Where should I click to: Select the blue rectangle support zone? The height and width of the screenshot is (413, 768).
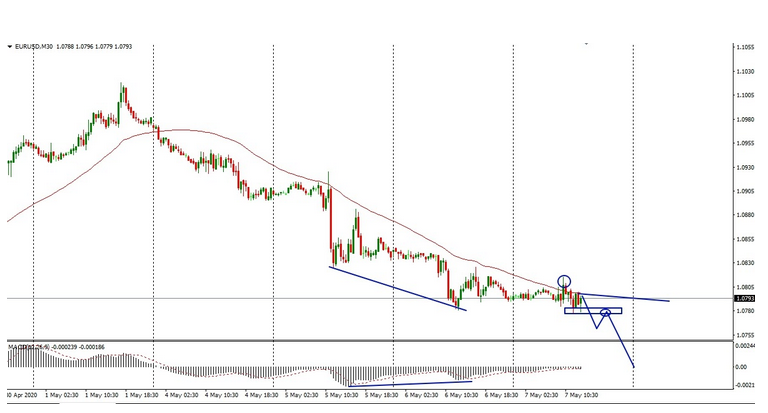[592, 311]
